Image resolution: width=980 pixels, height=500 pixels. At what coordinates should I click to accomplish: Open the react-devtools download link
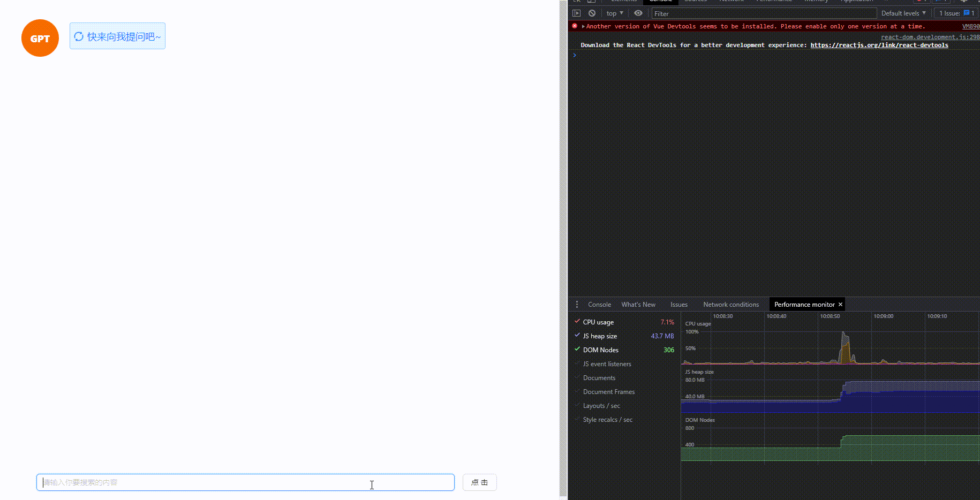tap(879, 45)
